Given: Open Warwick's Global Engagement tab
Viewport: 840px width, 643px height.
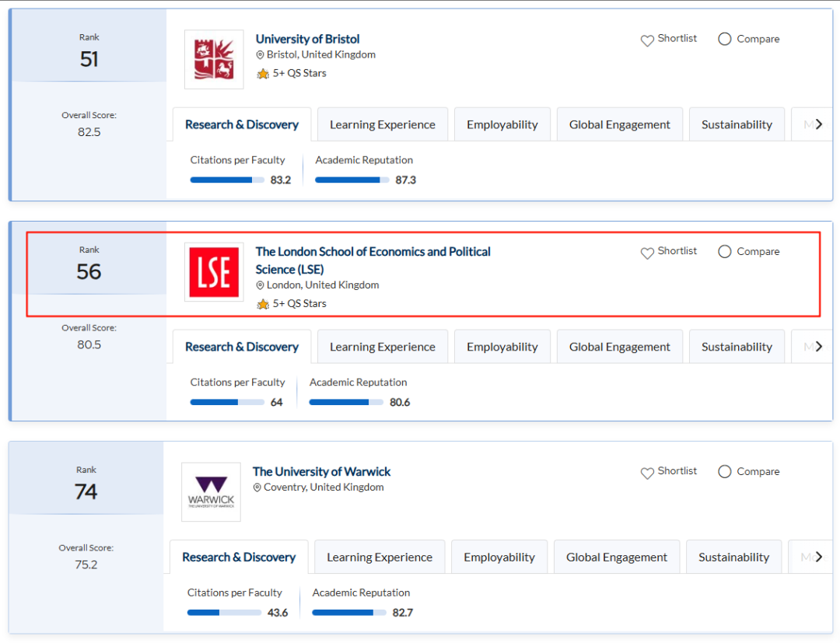Looking at the screenshot, I should pos(617,557).
